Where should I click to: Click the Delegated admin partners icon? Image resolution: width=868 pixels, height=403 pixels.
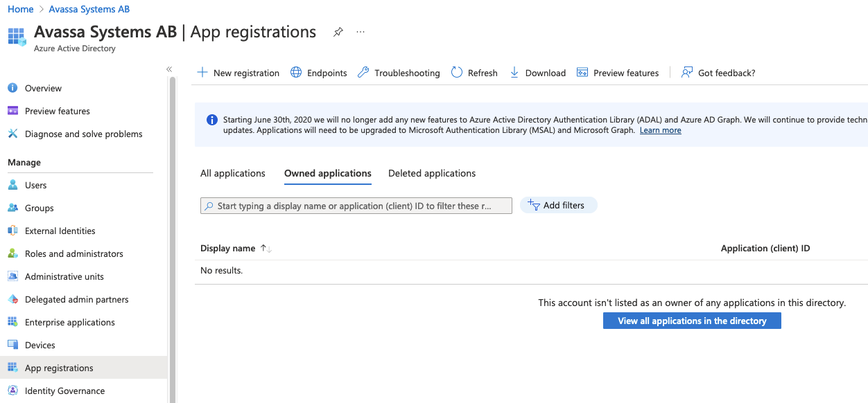click(x=12, y=299)
